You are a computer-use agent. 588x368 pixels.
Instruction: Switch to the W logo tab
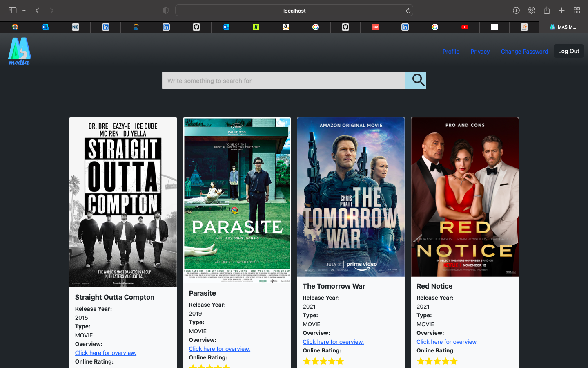point(136,27)
